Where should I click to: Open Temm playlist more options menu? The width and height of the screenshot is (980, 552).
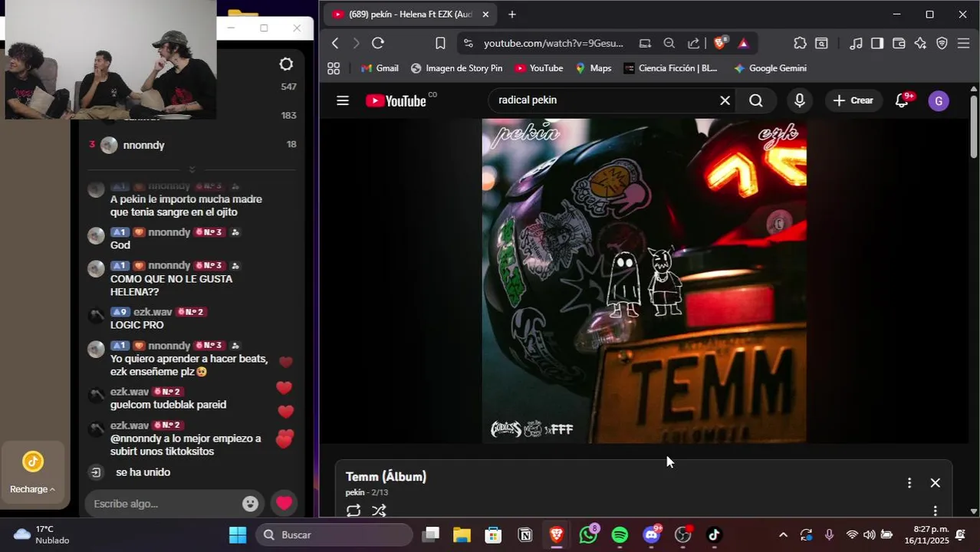click(909, 483)
